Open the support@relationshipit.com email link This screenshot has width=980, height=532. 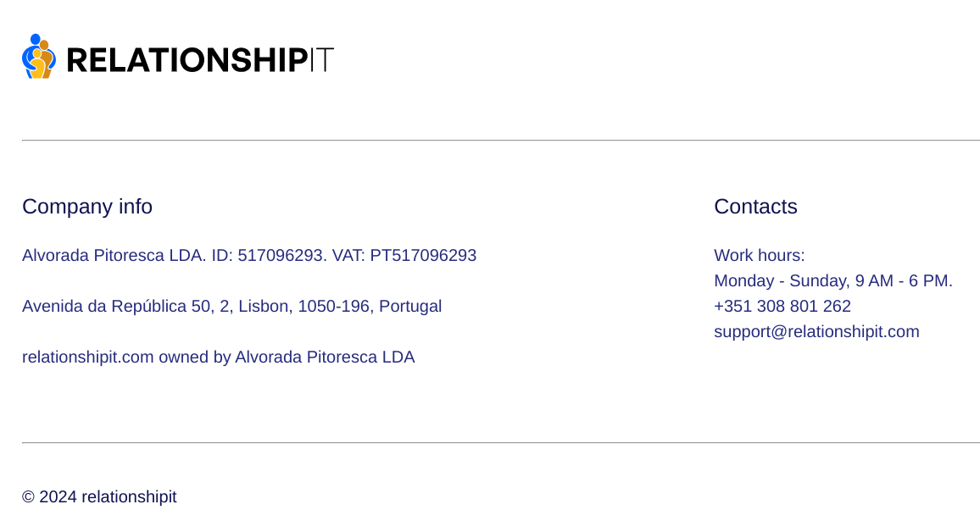pyautogui.click(x=816, y=331)
